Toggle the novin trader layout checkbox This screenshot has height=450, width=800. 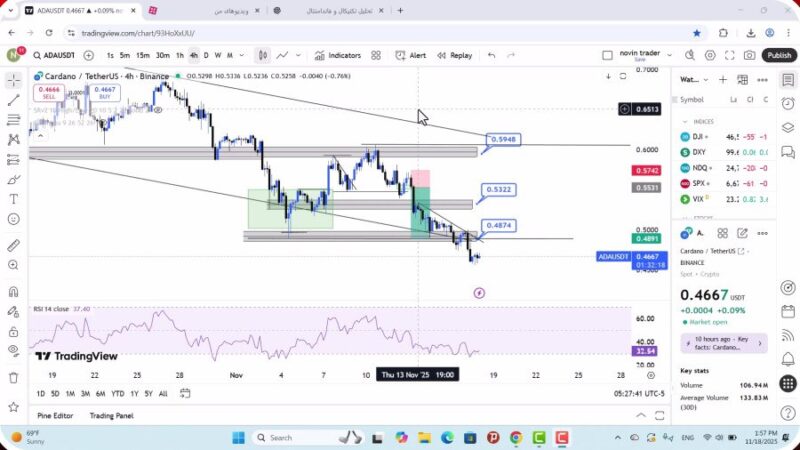[x=607, y=55]
